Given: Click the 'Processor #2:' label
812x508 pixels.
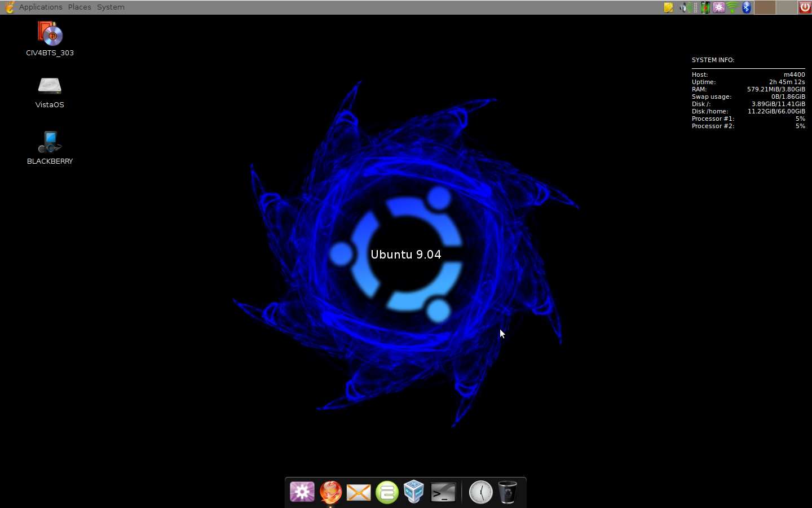Looking at the screenshot, I should point(713,126).
